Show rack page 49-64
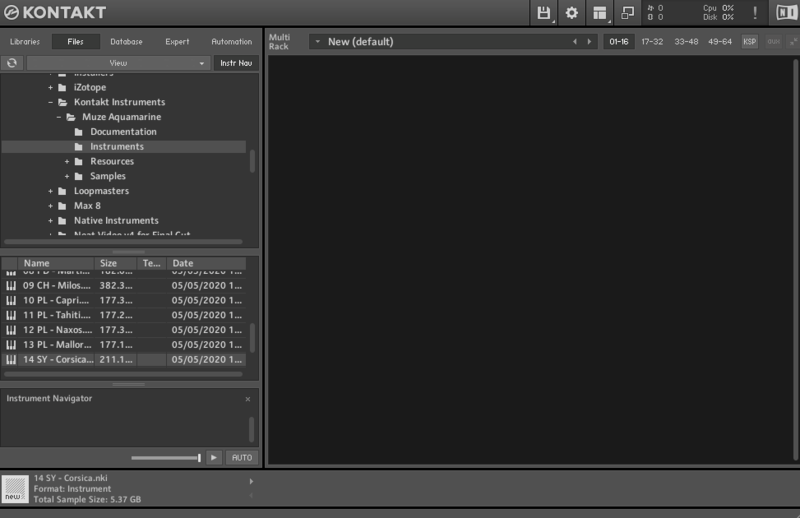This screenshot has width=800, height=518. click(720, 42)
